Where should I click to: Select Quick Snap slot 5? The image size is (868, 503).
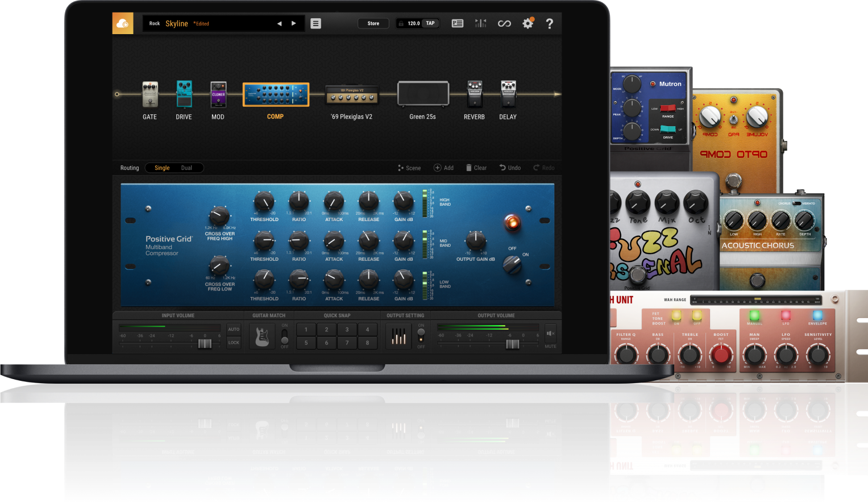coord(306,343)
